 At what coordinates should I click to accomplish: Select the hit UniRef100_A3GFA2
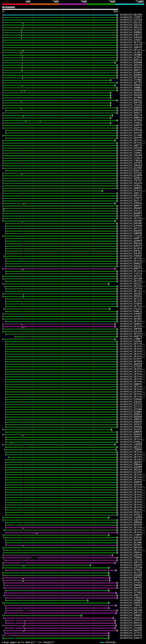tap(131, 538)
